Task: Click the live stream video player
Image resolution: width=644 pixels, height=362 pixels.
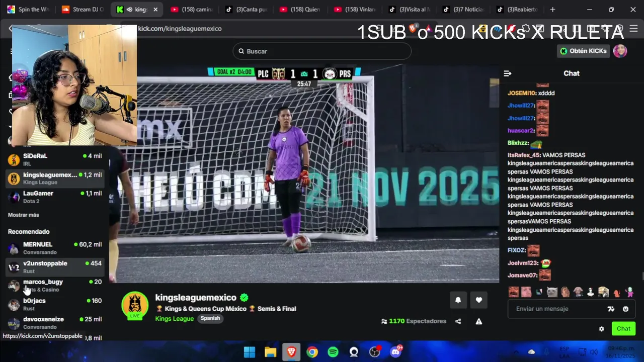Action: [x=304, y=174]
